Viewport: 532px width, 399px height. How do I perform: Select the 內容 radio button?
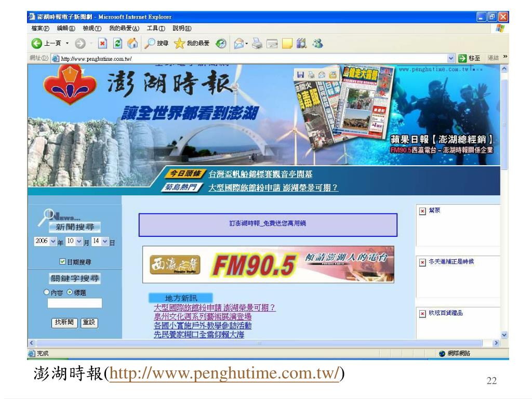click(x=46, y=292)
